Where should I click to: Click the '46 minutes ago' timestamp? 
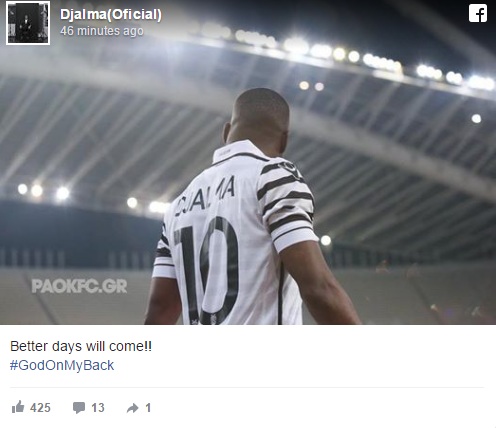102,31
